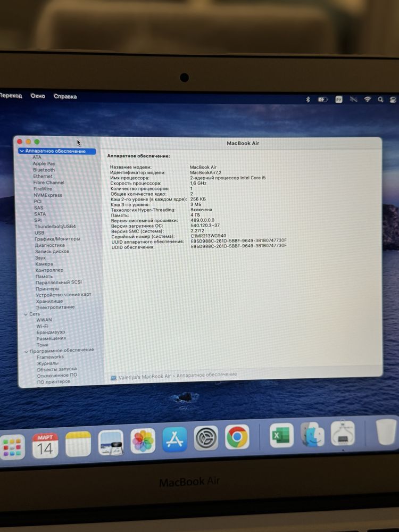Select Камера in the sidebar

tap(44, 264)
